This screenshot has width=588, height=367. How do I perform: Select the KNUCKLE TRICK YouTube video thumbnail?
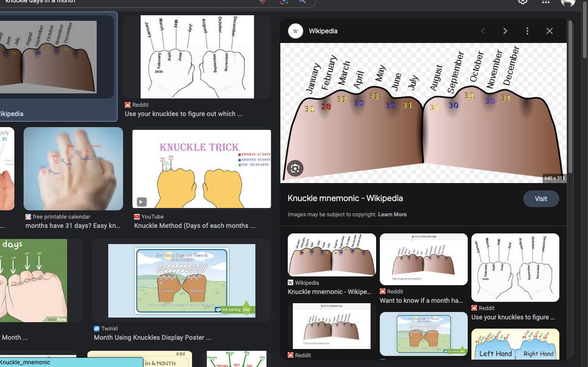tap(202, 169)
